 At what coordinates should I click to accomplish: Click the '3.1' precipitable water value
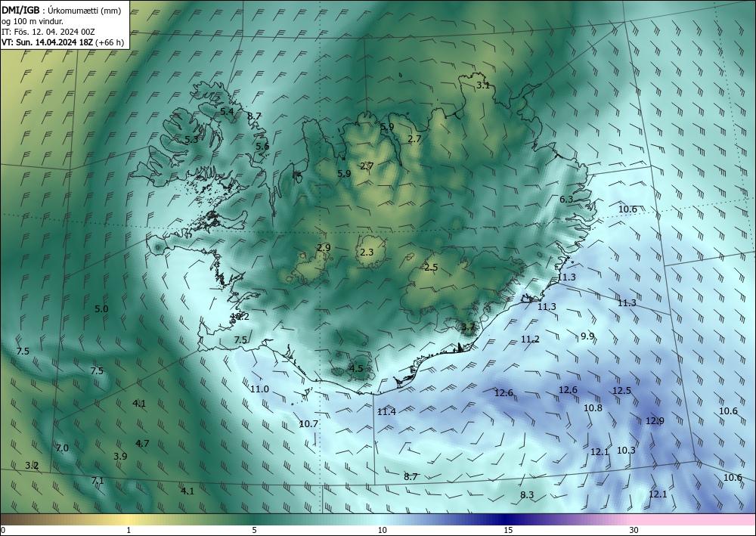click(x=483, y=85)
